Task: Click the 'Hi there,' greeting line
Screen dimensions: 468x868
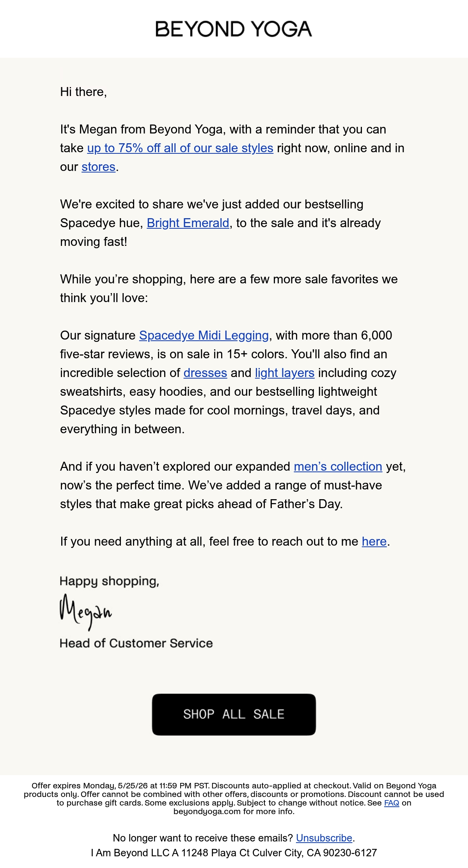Action: 83,92
